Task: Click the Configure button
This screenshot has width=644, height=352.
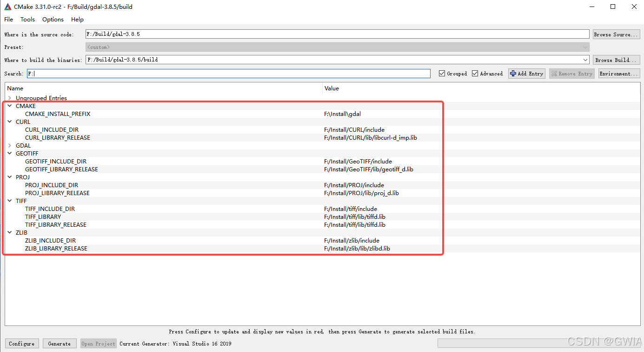Action: point(22,344)
